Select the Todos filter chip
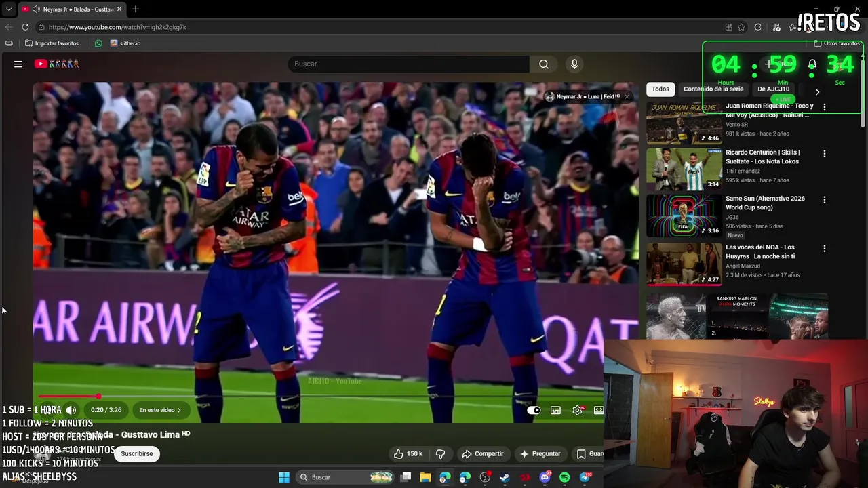Viewport: 868px width, 488px height. pos(660,89)
